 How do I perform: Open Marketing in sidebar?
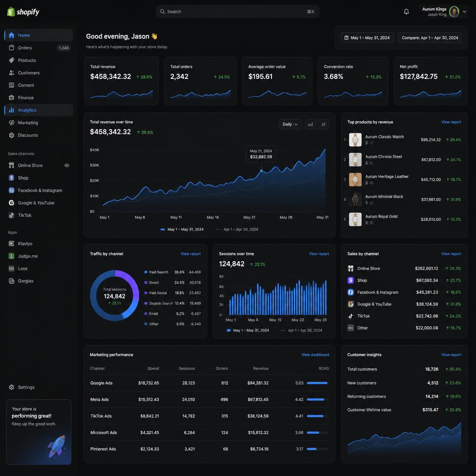(x=39, y=123)
